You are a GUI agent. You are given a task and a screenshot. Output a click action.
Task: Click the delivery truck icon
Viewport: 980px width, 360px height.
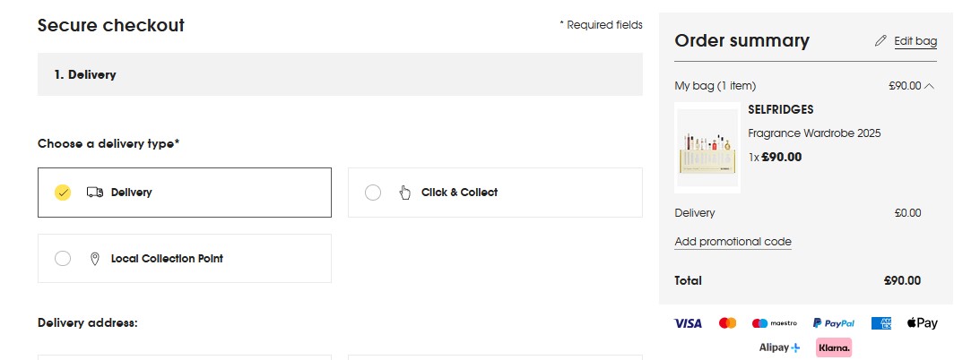[95, 193]
